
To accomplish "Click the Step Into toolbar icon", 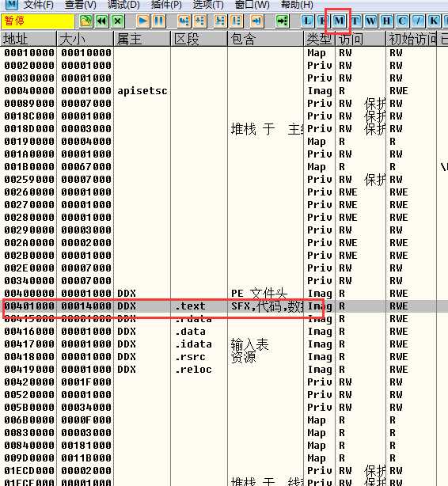I will (184, 21).
